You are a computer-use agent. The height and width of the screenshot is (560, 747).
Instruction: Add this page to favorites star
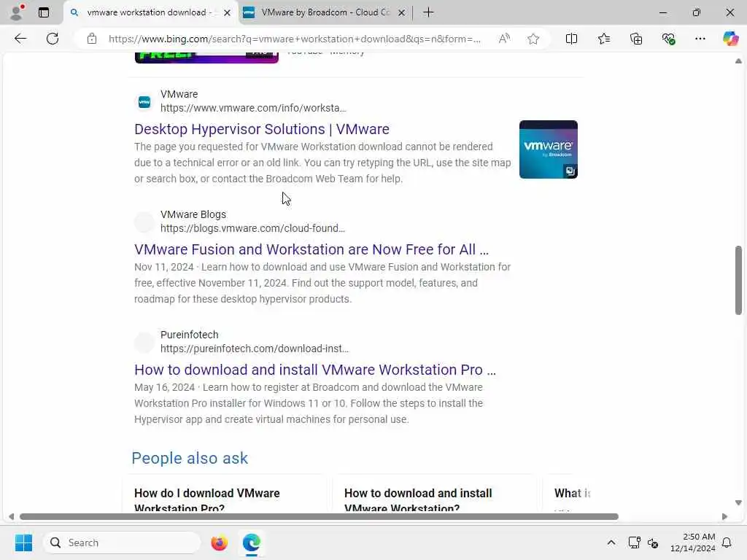533,39
